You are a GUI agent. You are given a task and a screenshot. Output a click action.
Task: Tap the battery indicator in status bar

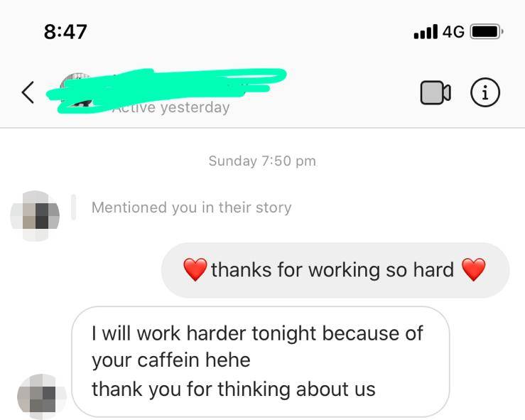tap(487, 32)
